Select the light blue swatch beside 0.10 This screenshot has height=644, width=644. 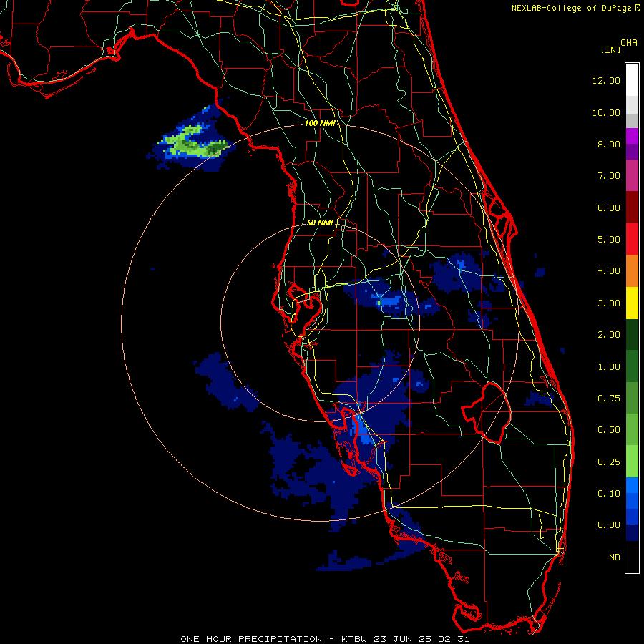point(632,485)
